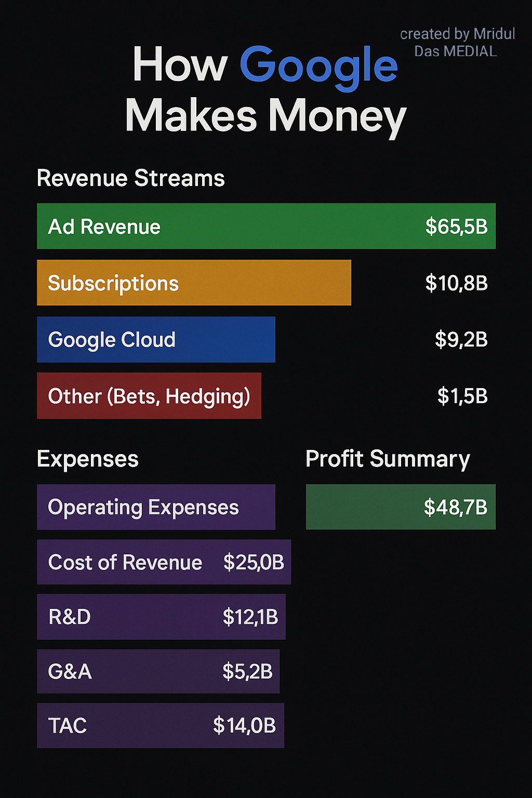Click the $10,8B subscriptions amount
This screenshot has width=532, height=798.
click(x=456, y=283)
